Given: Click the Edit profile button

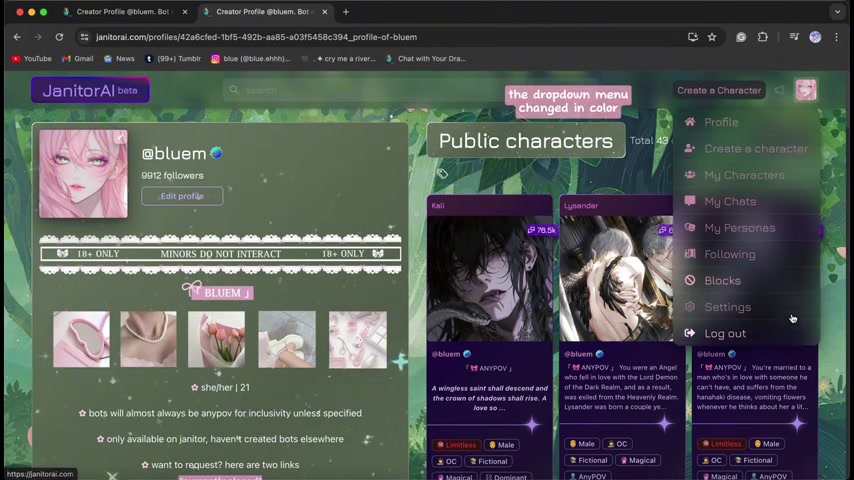Looking at the screenshot, I should tap(182, 196).
